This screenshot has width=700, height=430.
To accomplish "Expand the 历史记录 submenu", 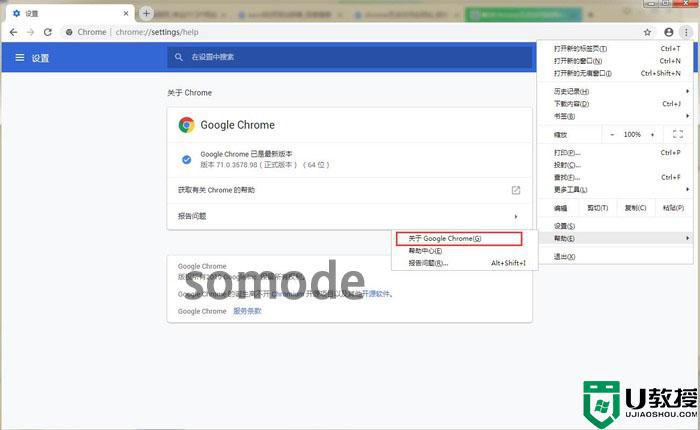I will 616,92.
